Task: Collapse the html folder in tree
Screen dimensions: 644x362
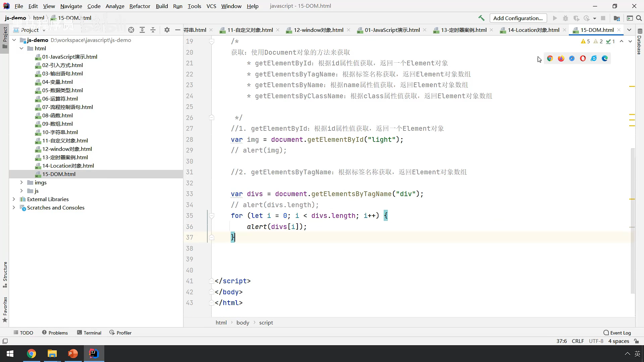Action: (x=21, y=48)
